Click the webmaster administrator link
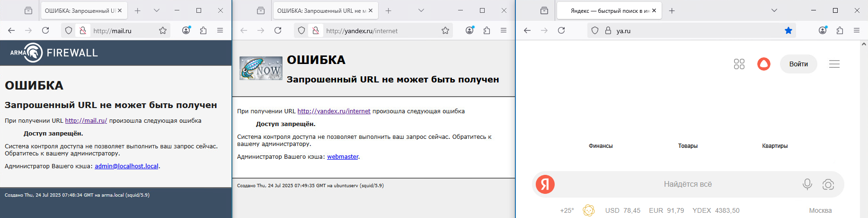Image resolution: width=868 pixels, height=218 pixels. 343,157
